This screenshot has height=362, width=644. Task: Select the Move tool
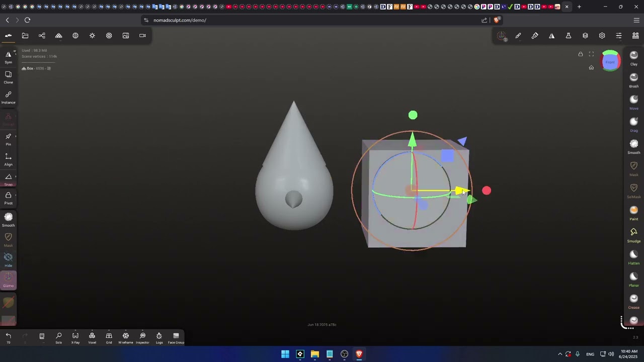[634, 102]
